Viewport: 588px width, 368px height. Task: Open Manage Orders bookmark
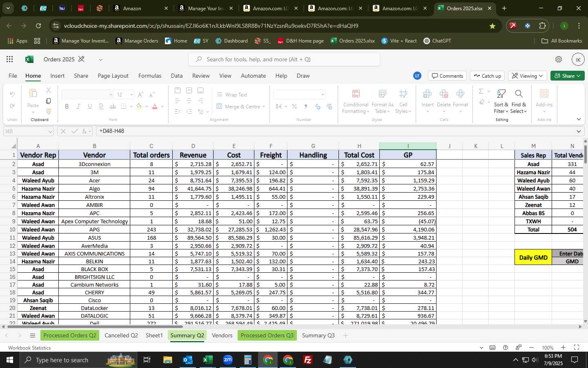(x=137, y=41)
